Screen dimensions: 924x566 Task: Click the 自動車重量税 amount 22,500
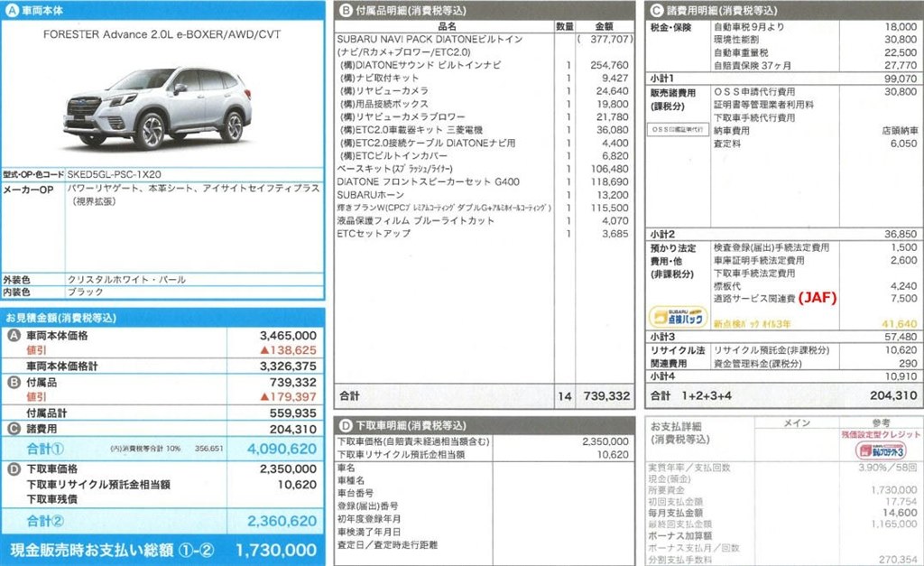pyautogui.click(x=901, y=52)
